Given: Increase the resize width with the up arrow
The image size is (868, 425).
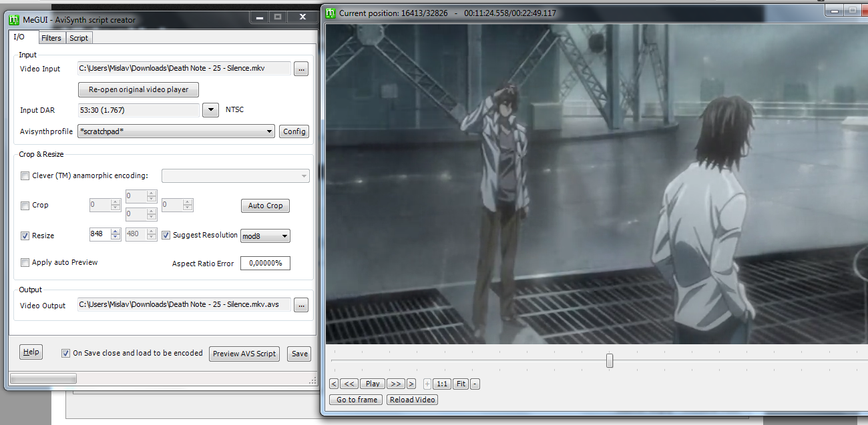Looking at the screenshot, I should click(116, 232).
